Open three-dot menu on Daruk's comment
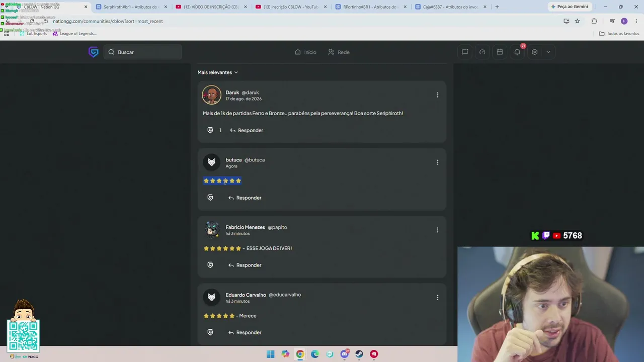This screenshot has width=644, height=362. [437, 95]
